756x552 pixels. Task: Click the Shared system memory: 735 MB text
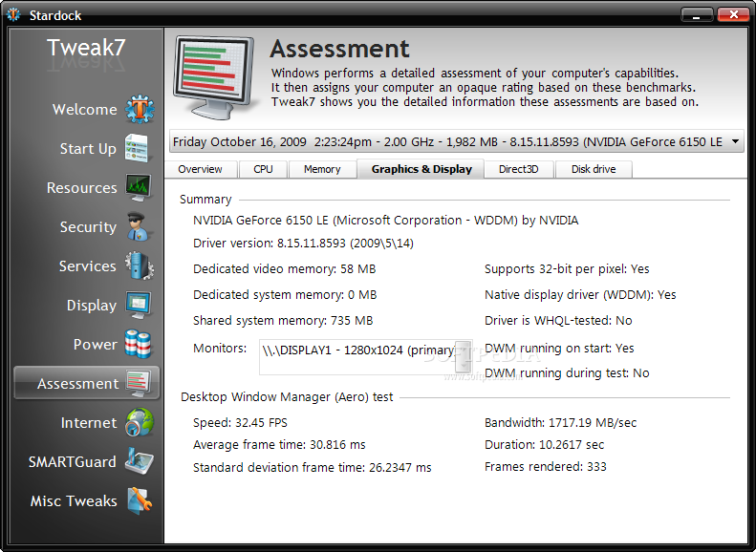(283, 320)
